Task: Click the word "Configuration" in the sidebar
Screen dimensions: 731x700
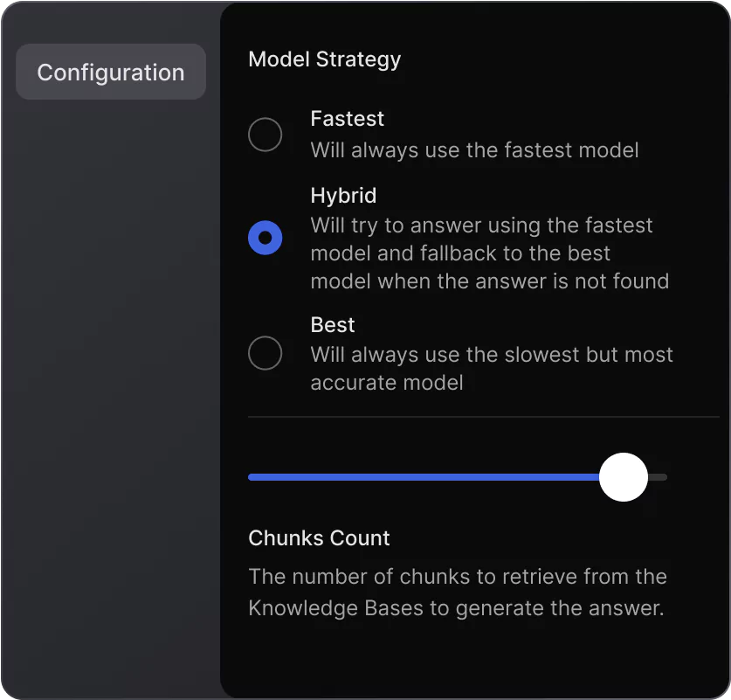Action: click(x=111, y=72)
